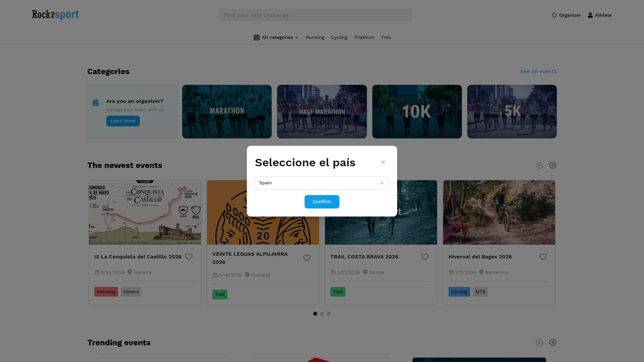Click location pin next to Navarra

[130, 272]
